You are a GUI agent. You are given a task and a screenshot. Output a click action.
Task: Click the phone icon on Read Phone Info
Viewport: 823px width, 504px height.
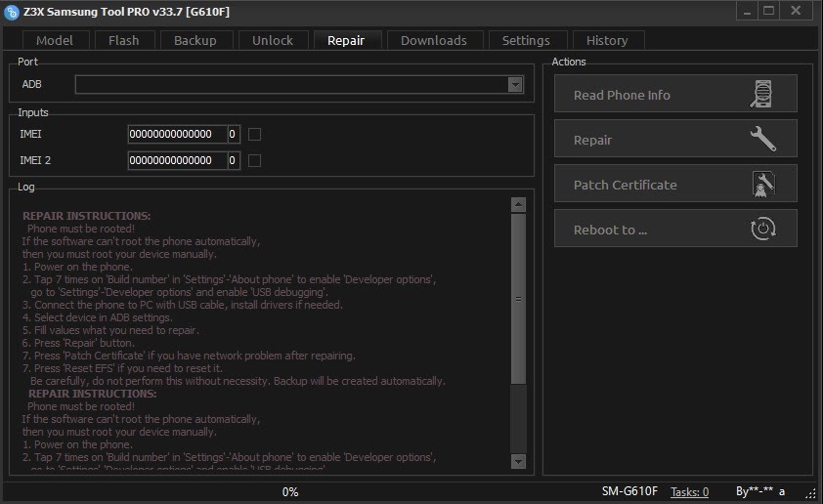(761, 95)
